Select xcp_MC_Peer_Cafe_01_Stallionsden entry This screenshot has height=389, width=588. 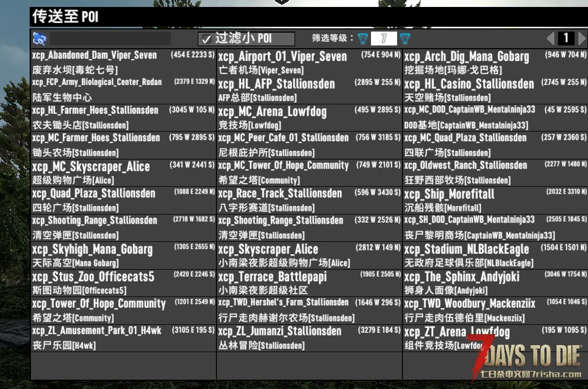pyautogui.click(x=310, y=146)
